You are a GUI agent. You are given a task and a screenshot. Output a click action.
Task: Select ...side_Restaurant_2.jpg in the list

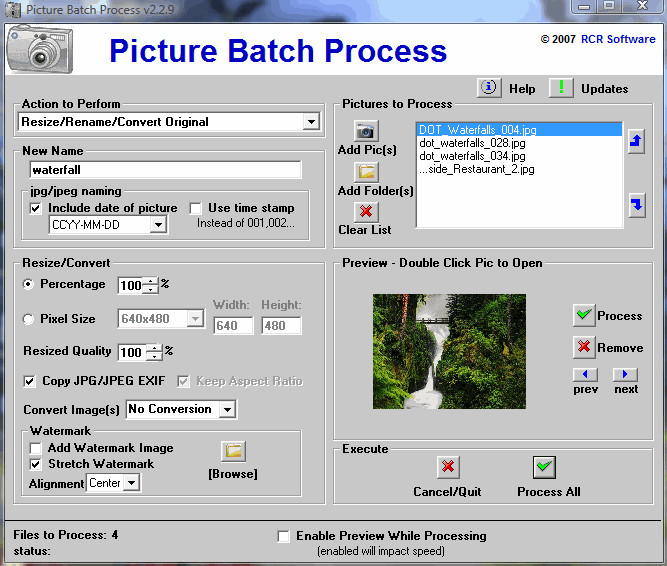519,169
